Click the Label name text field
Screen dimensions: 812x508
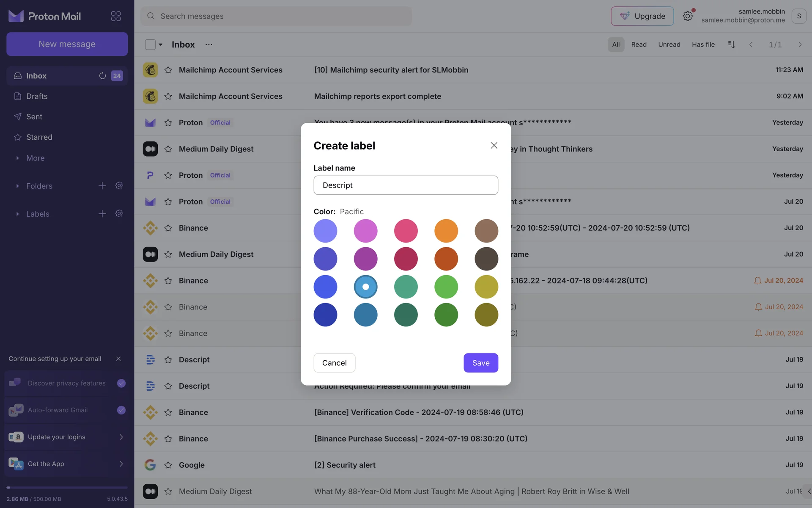point(406,185)
